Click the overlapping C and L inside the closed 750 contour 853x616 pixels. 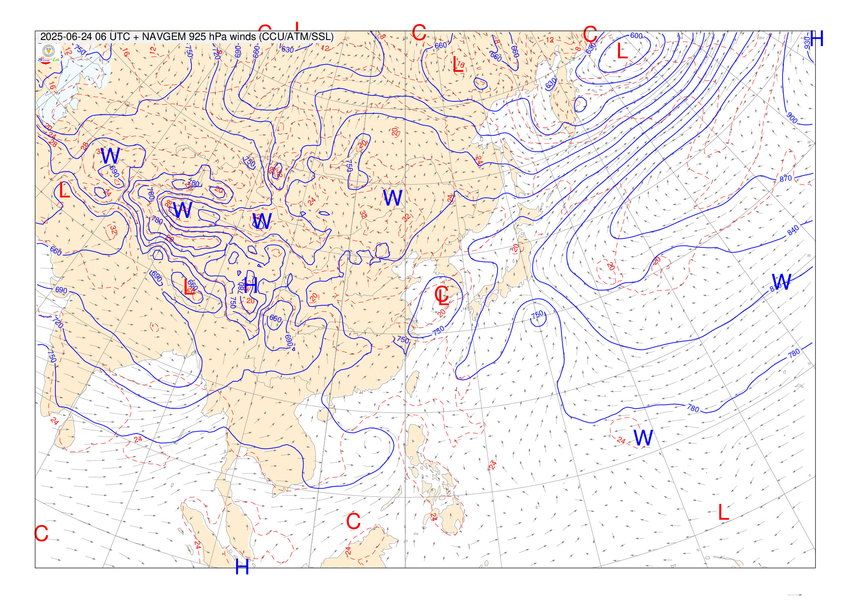[x=442, y=295]
